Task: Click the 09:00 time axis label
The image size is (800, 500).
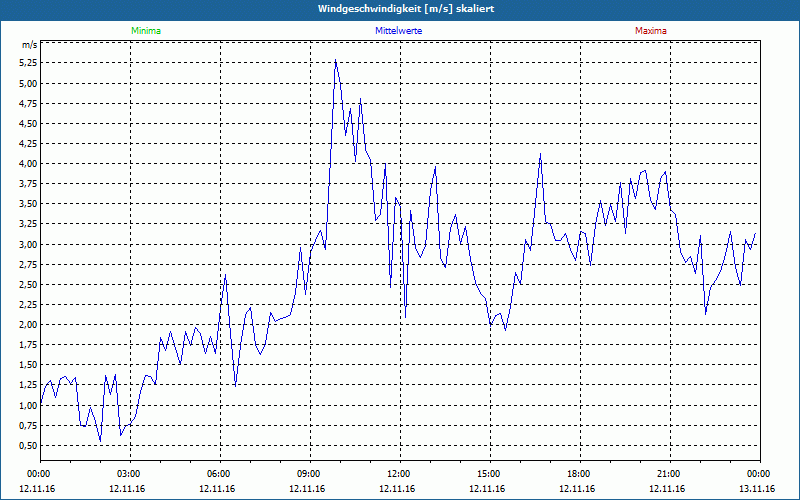Action: (310, 474)
